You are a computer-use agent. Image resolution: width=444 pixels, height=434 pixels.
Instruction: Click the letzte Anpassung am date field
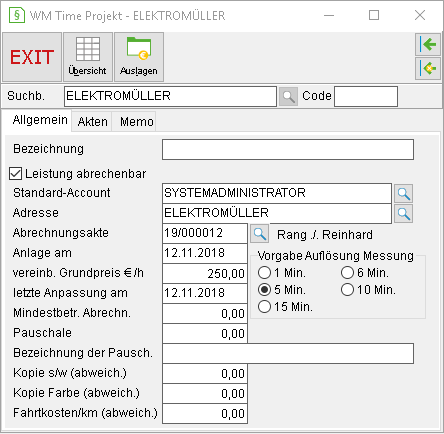point(205,293)
